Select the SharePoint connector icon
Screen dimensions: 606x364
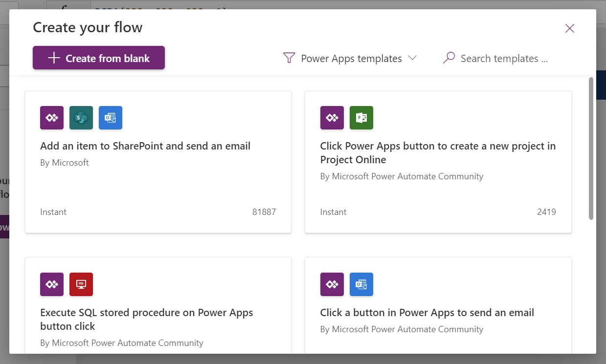[81, 118]
